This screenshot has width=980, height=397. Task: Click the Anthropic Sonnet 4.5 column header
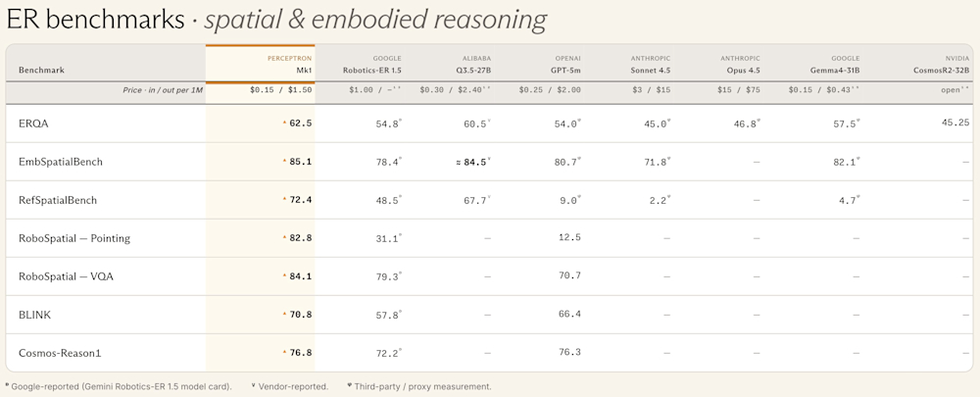pos(651,64)
